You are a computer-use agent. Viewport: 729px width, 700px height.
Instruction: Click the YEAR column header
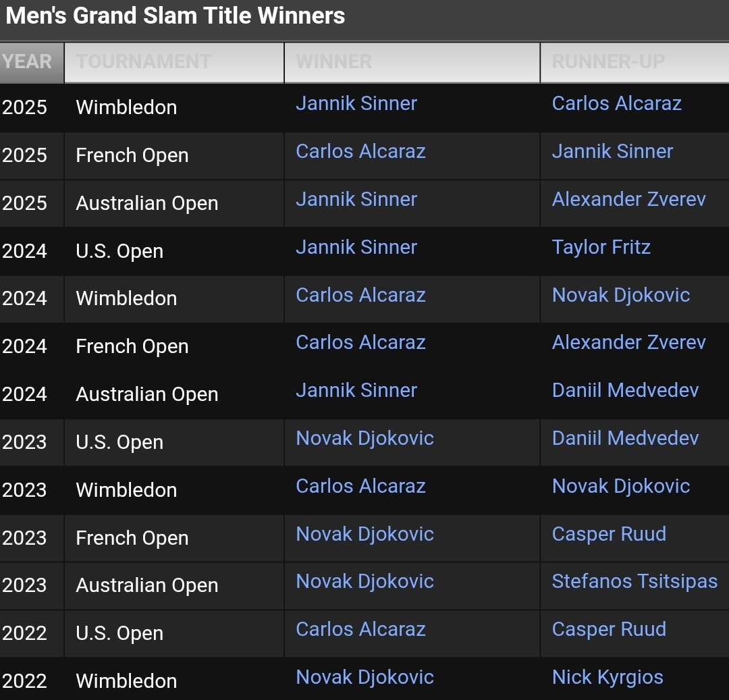(32, 62)
